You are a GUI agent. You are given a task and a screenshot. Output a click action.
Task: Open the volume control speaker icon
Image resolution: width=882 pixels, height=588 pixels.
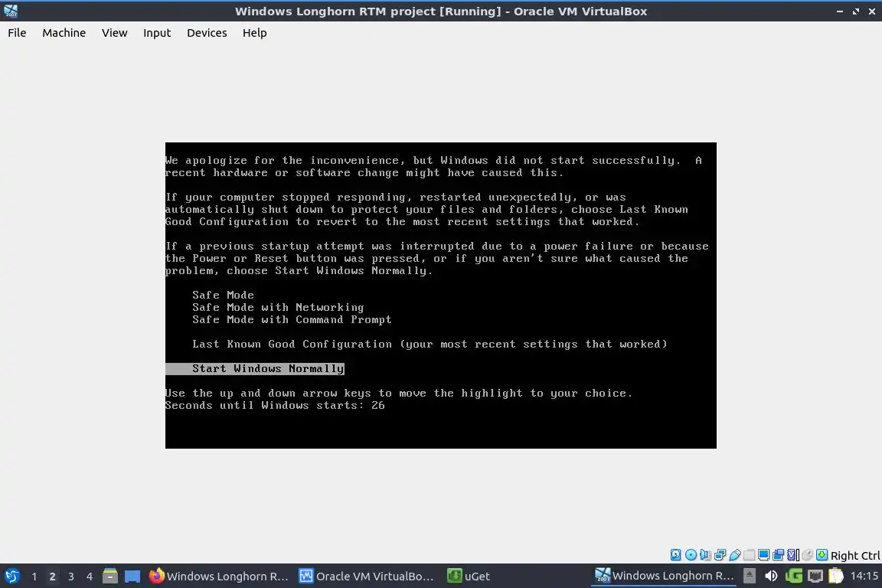(x=771, y=576)
